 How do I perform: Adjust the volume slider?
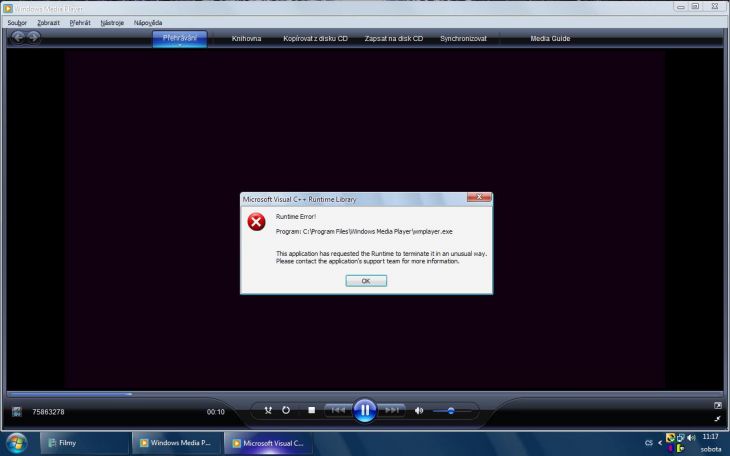click(452, 411)
